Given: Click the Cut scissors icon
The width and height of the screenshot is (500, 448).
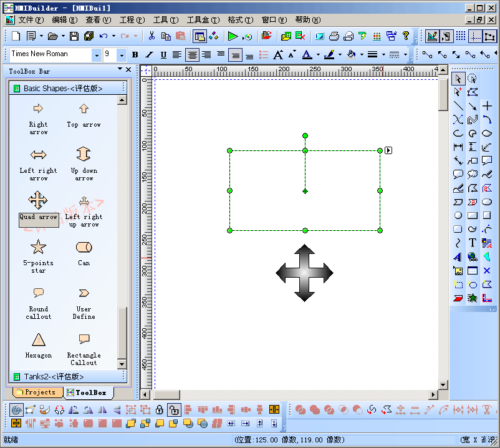Looking at the screenshot, I should coord(151,36).
